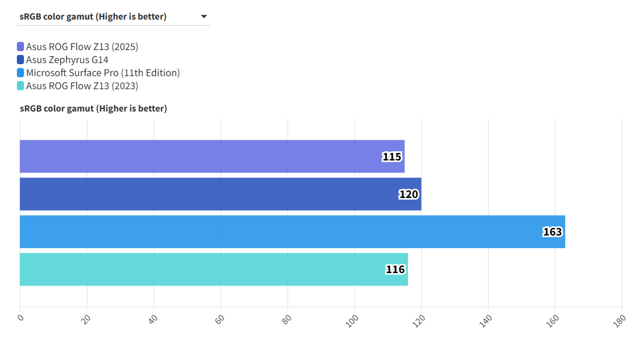The width and height of the screenshot is (644, 340).
Task: Click the Asus ROG Flow Z13 (2025) color swatch
Action: point(21,47)
